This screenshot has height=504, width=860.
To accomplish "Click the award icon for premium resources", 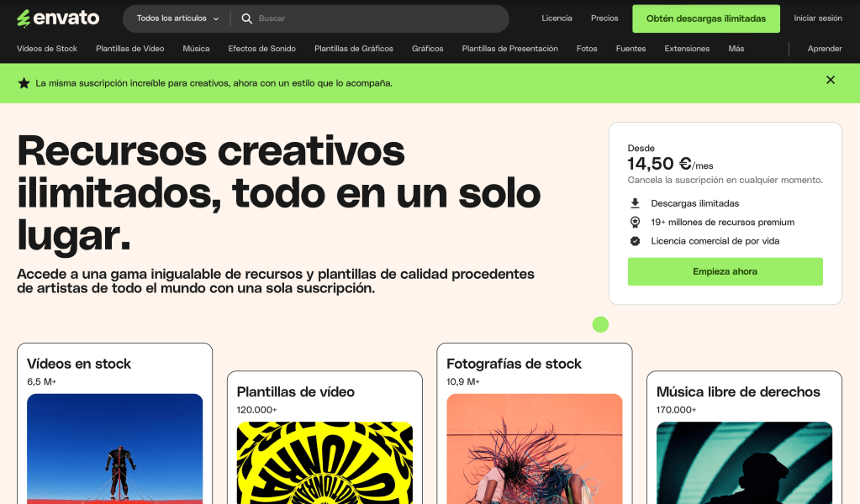I will [x=635, y=222].
